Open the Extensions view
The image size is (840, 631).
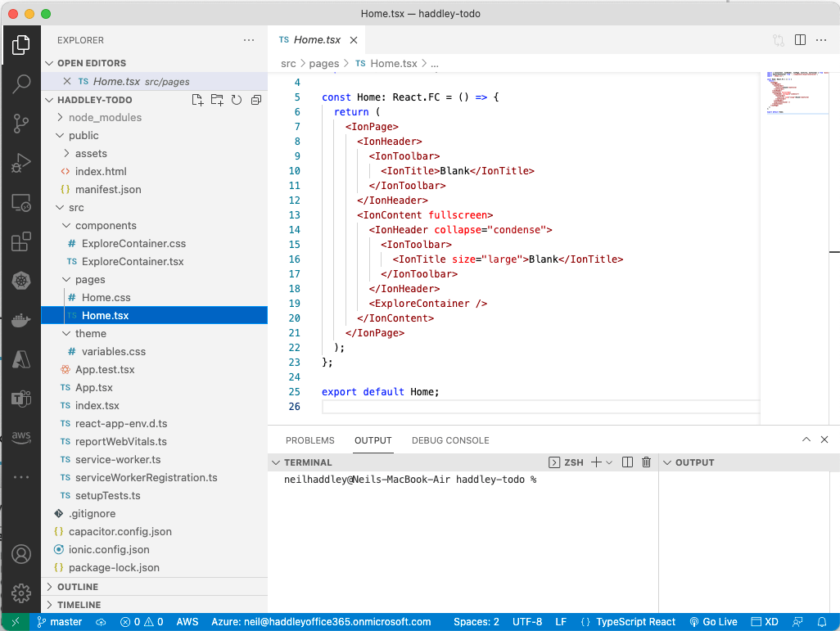pos(21,242)
